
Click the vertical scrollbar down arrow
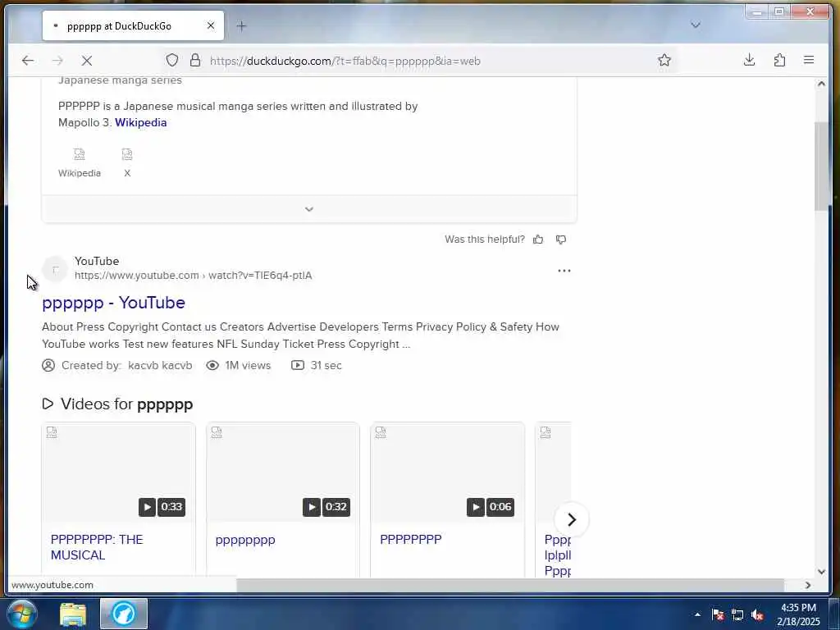821,572
